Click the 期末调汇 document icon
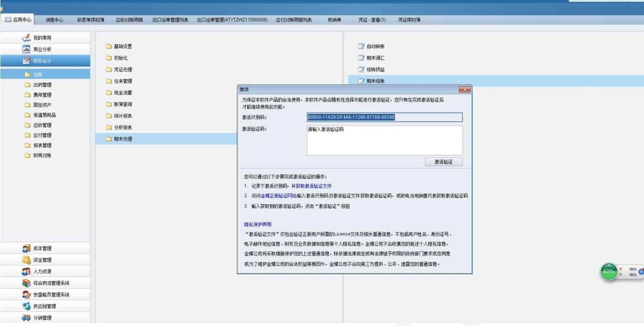The height and width of the screenshot is (326, 644). tap(361, 58)
